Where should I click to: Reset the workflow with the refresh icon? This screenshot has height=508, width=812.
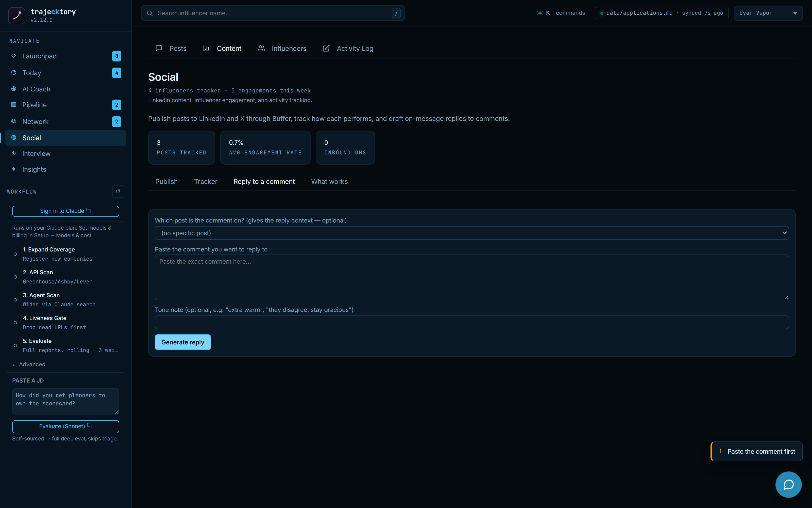[x=118, y=192]
